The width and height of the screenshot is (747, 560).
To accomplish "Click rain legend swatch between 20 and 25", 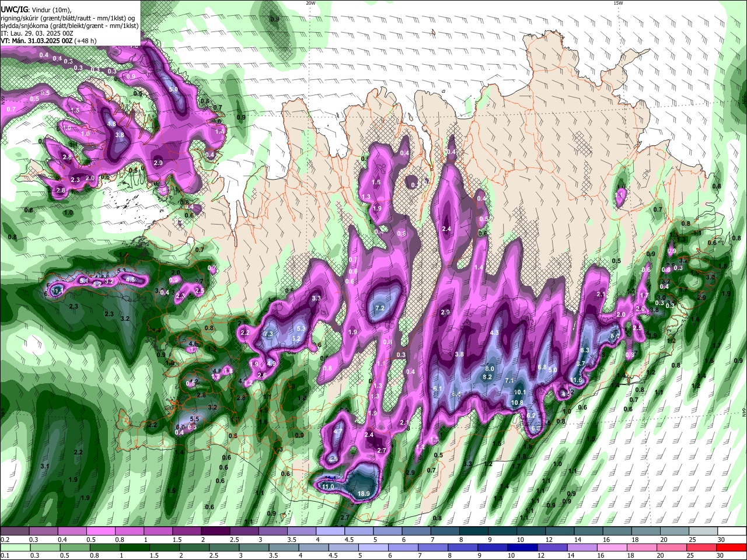I will click(672, 548).
